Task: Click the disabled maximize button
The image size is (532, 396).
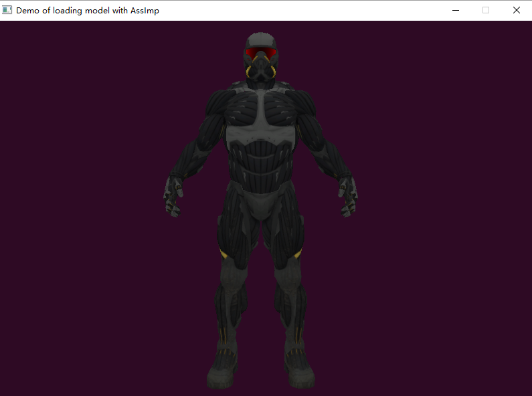Action: [x=486, y=10]
